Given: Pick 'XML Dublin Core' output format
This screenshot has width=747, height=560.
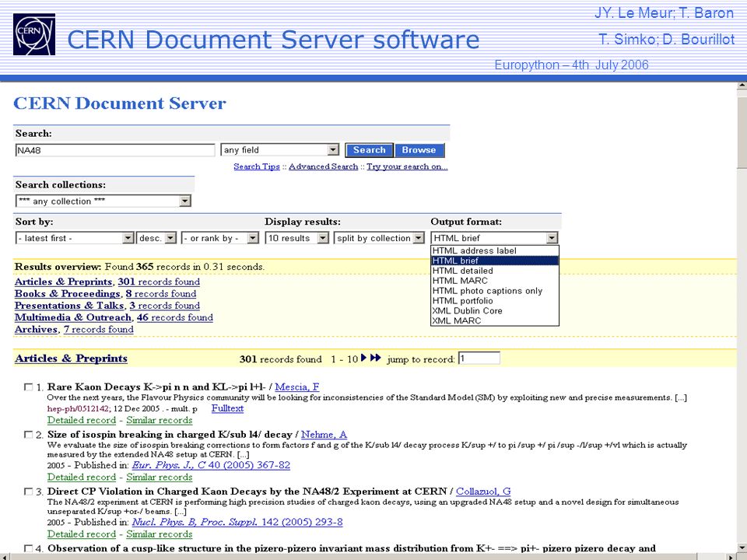Looking at the screenshot, I should [495, 310].
